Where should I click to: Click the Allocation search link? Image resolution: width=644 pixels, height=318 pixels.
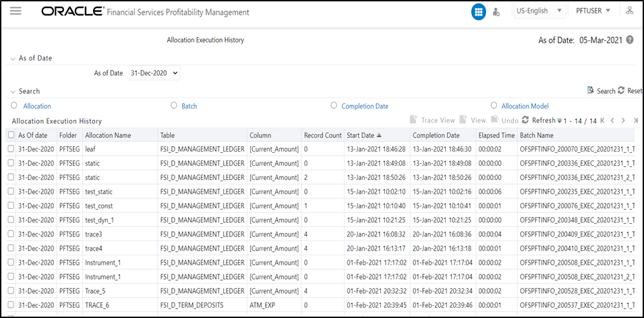click(37, 106)
